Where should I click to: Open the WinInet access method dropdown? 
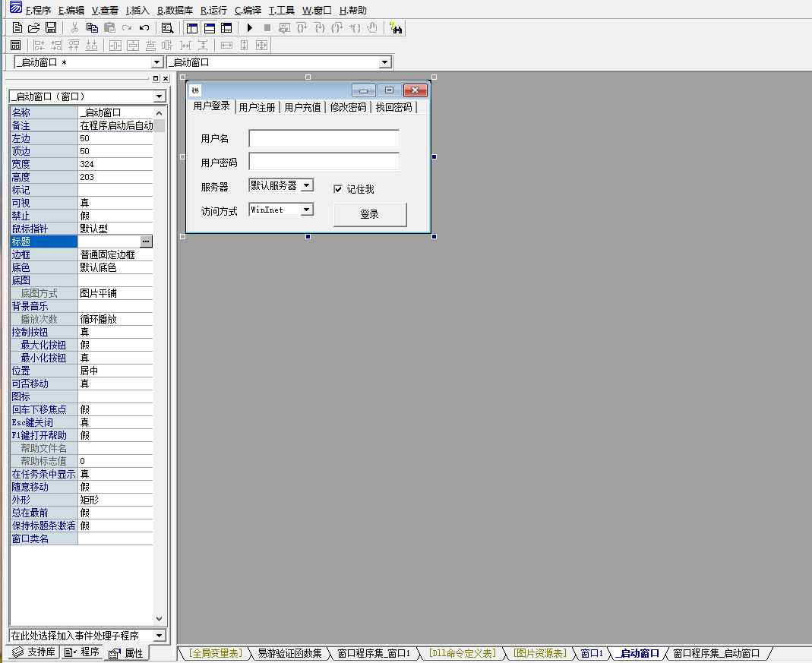click(307, 210)
